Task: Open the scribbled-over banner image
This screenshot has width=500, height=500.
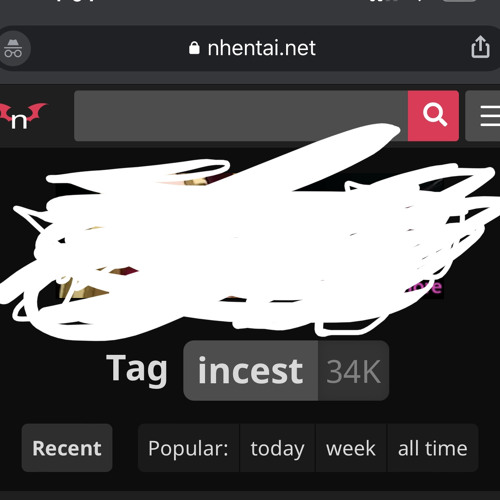Action: pyautogui.click(x=249, y=240)
